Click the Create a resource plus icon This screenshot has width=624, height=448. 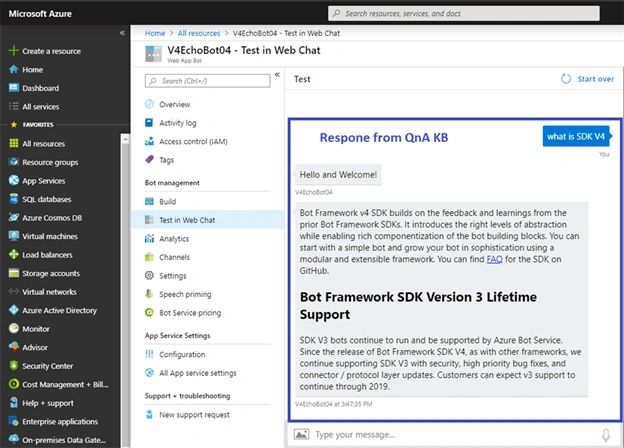click(14, 51)
